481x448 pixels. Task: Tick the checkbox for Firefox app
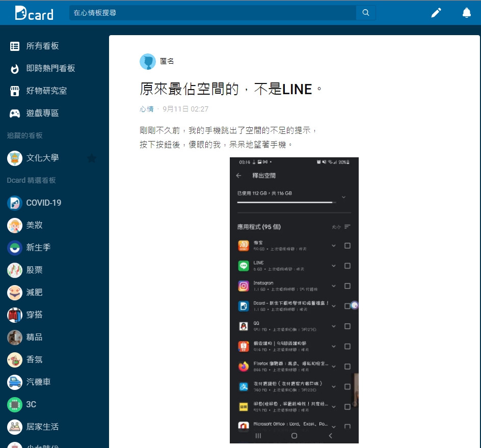coord(348,367)
